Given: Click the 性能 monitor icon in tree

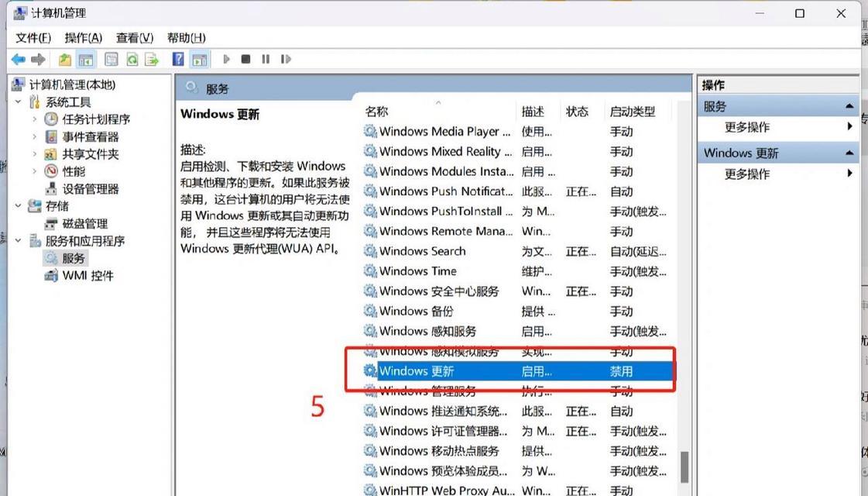Looking at the screenshot, I should [51, 171].
